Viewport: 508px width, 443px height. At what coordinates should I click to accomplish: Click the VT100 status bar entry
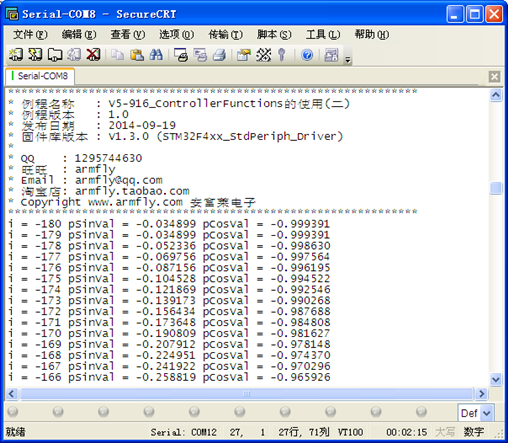pyautogui.click(x=350, y=432)
